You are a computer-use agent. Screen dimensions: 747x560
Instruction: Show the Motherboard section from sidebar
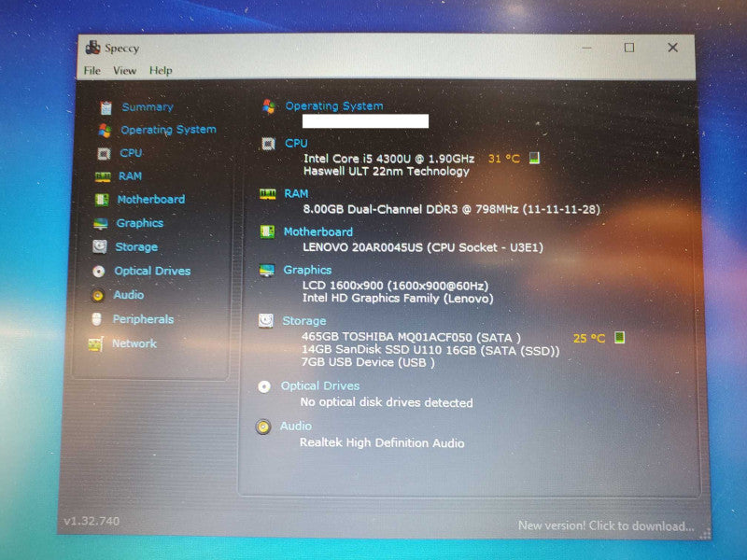click(151, 199)
